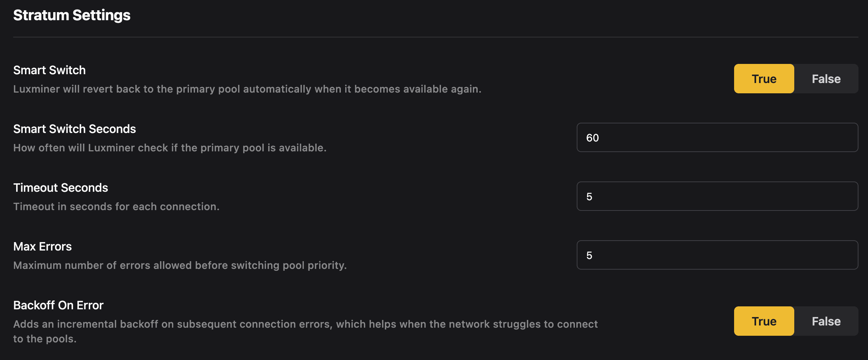
Task: Click the Timeout Seconds label
Action: 61,188
